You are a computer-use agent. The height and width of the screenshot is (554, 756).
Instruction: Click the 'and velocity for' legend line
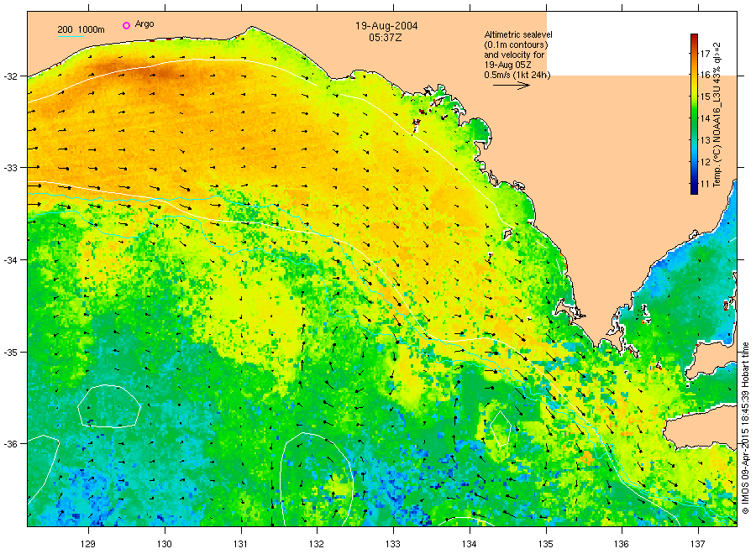click(x=514, y=55)
